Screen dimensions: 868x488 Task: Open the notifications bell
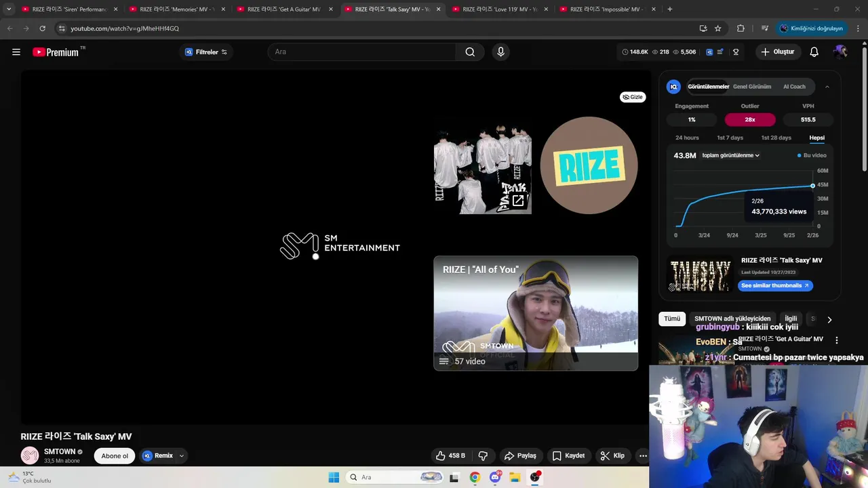click(814, 52)
